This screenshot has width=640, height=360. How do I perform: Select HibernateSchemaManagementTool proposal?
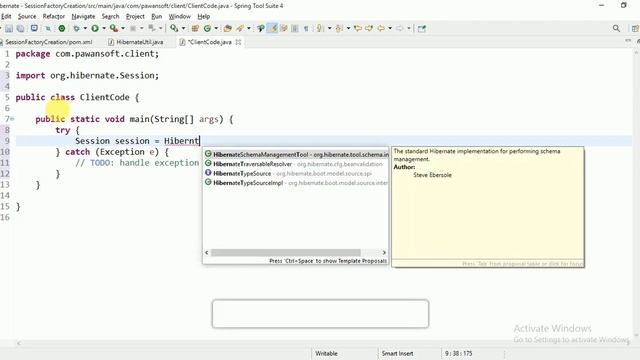(296, 155)
